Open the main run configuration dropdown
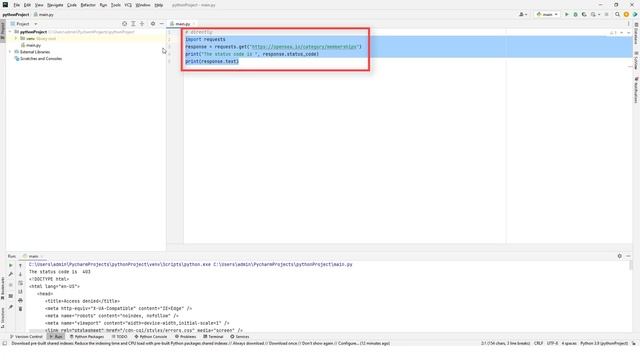 (547, 14)
